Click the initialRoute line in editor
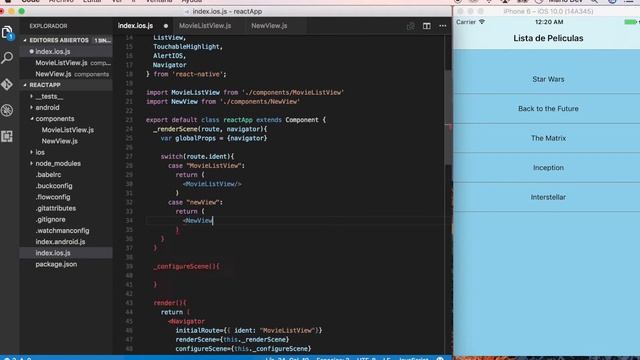This screenshot has height=360, width=640. tap(249, 330)
